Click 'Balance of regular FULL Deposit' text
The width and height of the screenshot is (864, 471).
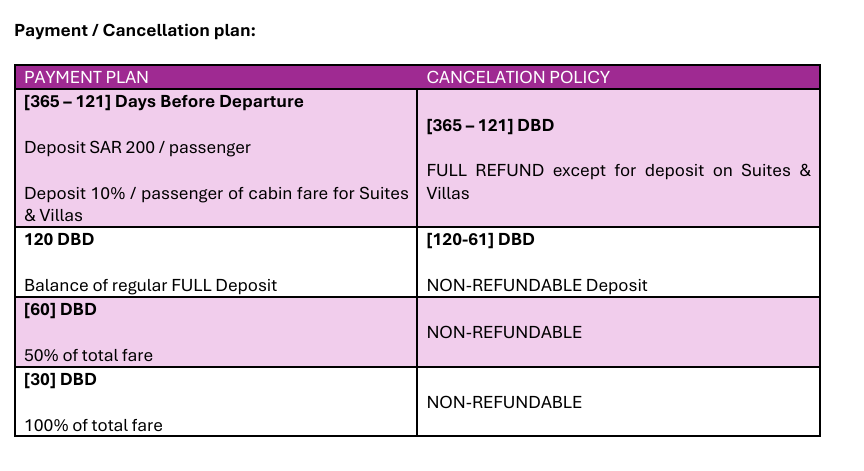coord(150,285)
